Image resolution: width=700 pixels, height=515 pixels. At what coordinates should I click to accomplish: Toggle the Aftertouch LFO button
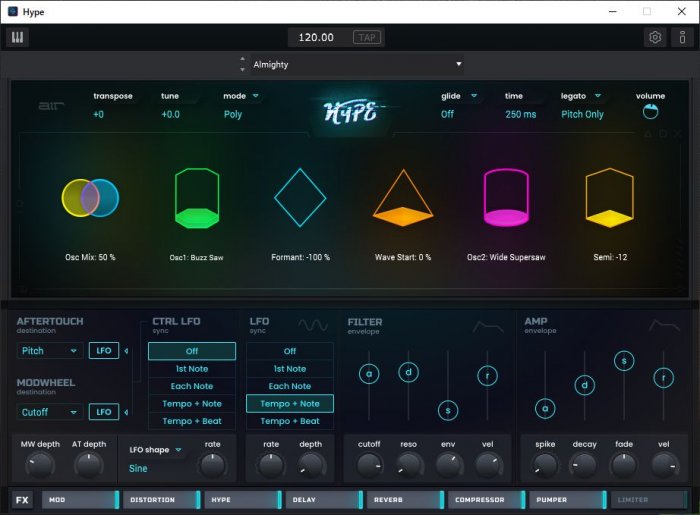[103, 351]
